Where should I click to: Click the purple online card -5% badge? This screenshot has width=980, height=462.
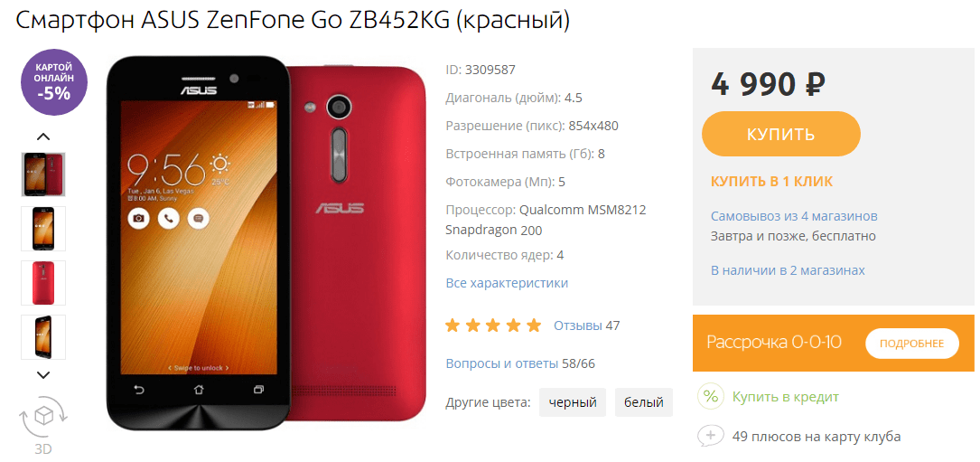(x=54, y=82)
